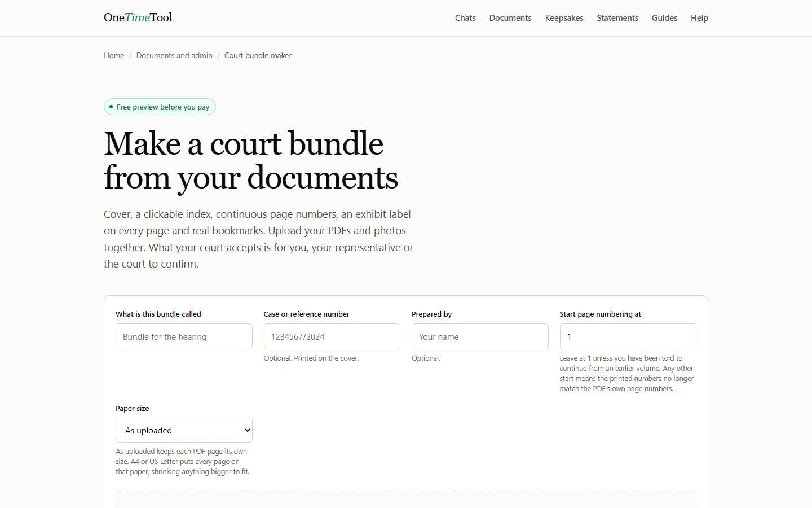Click the Case or reference number label
Image resolution: width=812 pixels, height=508 pixels.
tap(307, 314)
